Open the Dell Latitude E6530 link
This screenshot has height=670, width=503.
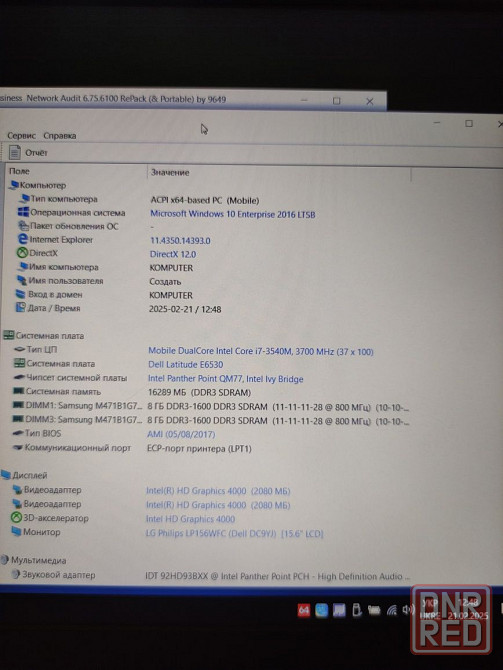click(185, 364)
